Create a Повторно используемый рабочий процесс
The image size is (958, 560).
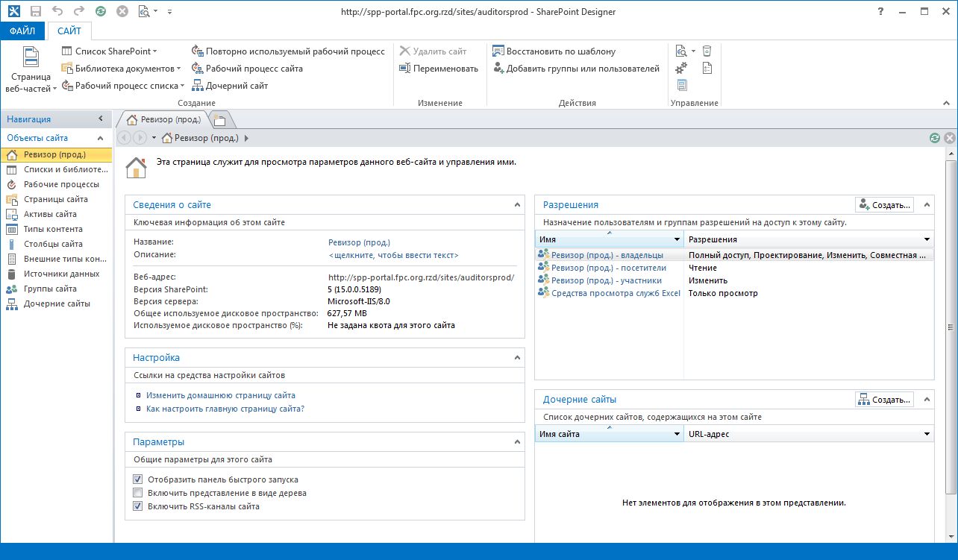288,51
